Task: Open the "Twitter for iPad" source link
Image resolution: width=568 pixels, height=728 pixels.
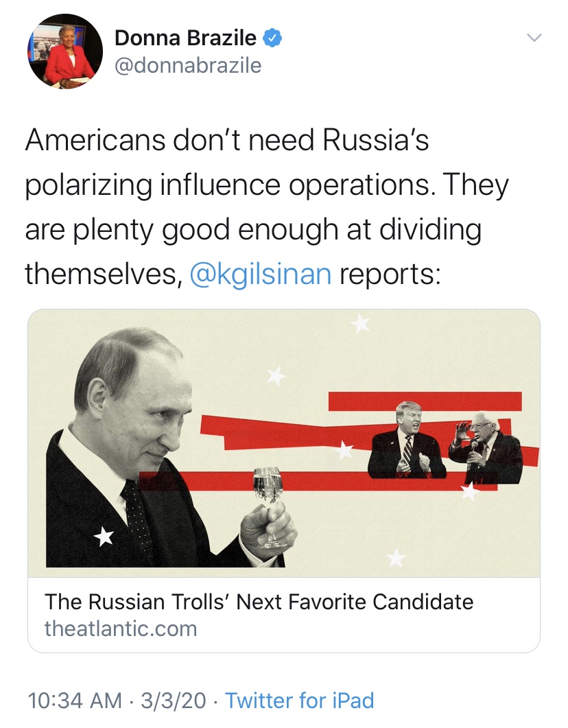Action: (300, 701)
